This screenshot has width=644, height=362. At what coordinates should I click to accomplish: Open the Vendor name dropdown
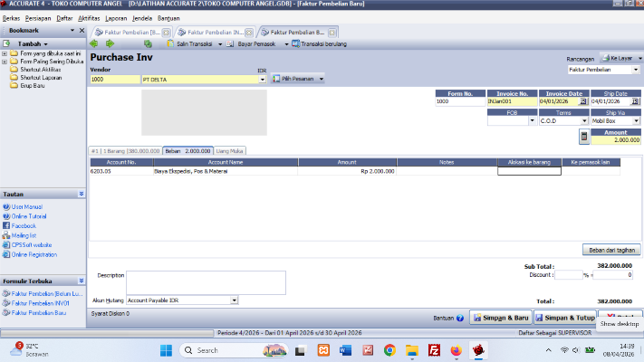pos(262,80)
